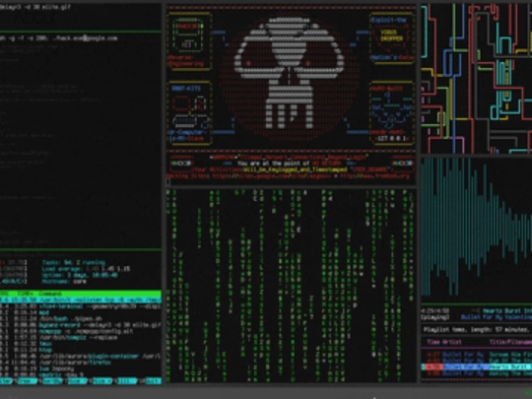
Task: Click the Uptime line in htop
Action: point(80,275)
